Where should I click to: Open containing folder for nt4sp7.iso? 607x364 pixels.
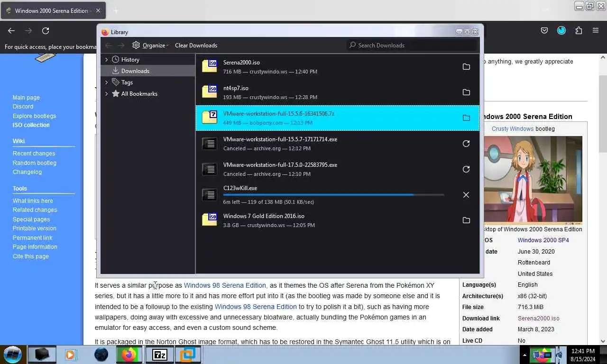point(466,92)
